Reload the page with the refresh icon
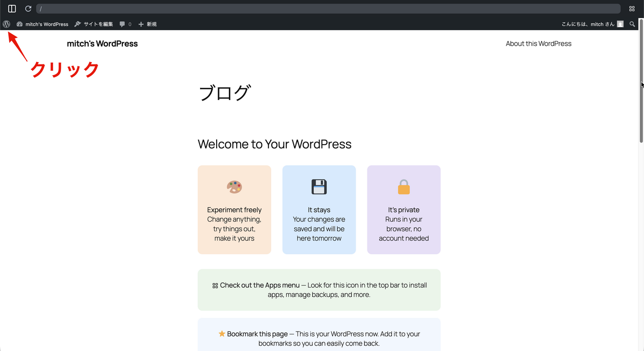Screen dimensions: 644x351 point(28,9)
